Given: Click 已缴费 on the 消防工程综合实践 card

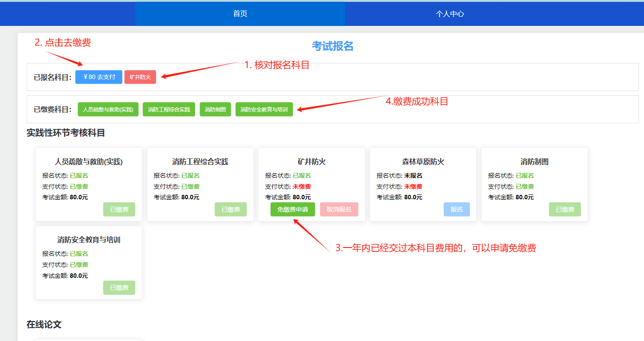Looking at the screenshot, I should 231,209.
